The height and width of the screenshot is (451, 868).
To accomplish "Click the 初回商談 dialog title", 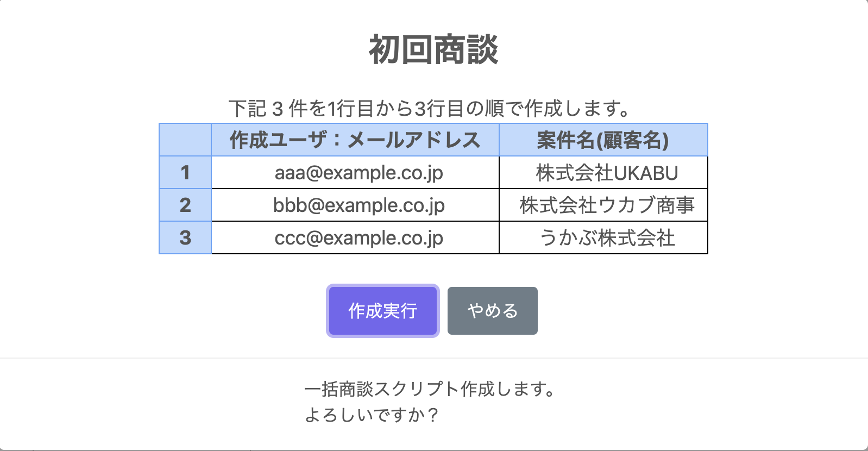I will 433,50.
